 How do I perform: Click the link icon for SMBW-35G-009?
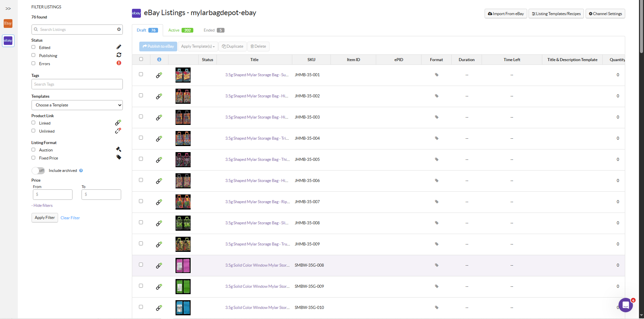pyautogui.click(x=159, y=287)
